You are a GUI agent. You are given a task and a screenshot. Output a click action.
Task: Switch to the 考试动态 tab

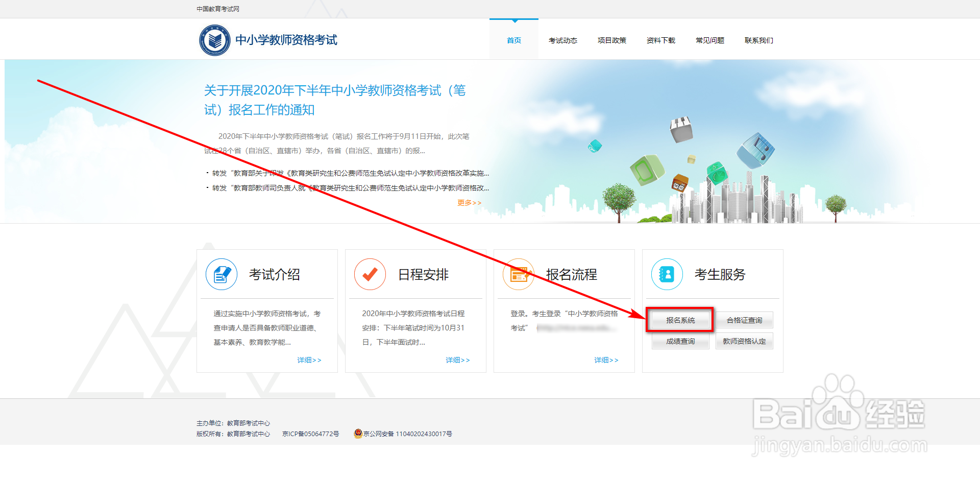563,40
